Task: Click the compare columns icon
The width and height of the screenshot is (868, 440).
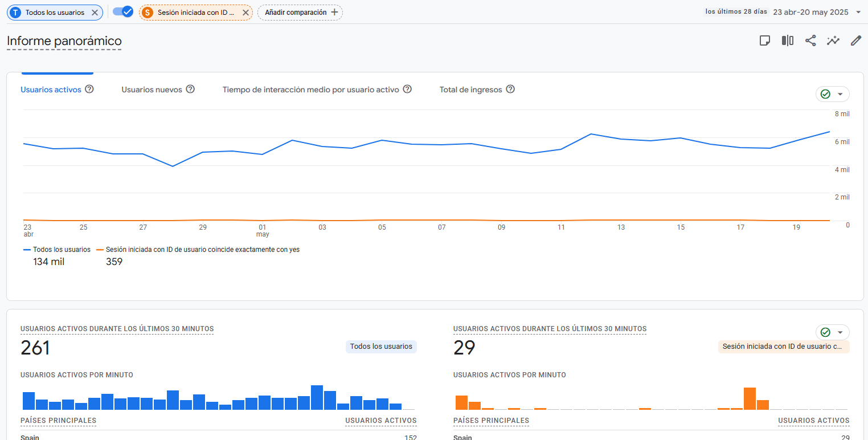Action: point(788,40)
